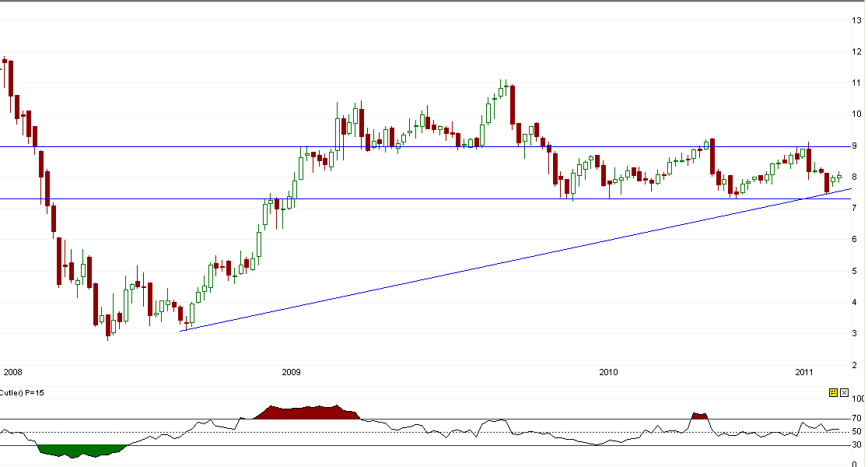The height and width of the screenshot is (467, 868).
Task: Click the red overbought RSI area in 2009
Action: point(306,413)
